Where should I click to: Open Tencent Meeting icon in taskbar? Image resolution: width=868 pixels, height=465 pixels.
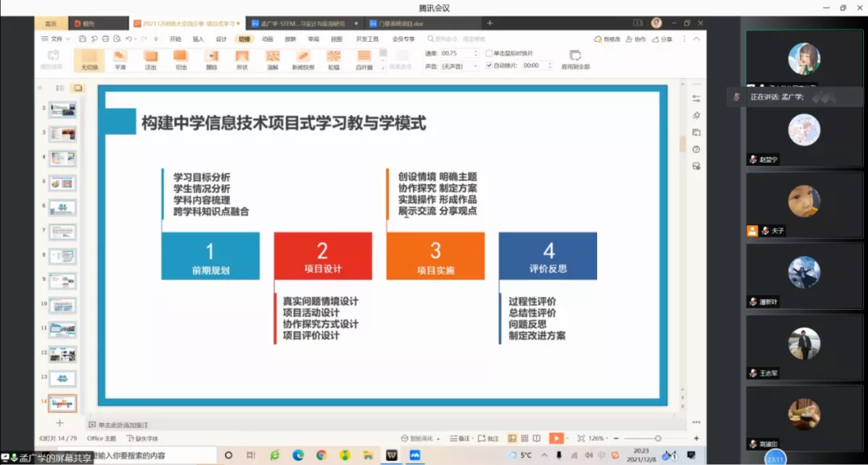415,455
